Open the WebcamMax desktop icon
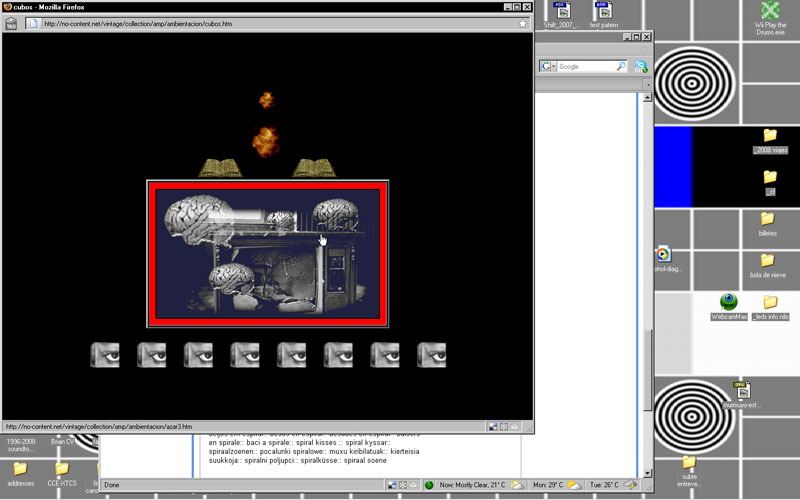The image size is (800, 500). point(729,302)
